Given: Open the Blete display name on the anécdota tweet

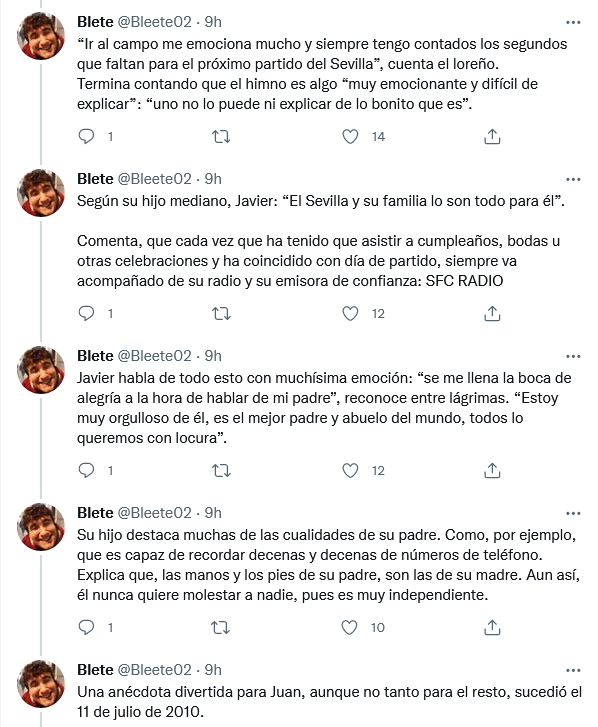Looking at the screenshot, I should pyautogui.click(x=95, y=670).
